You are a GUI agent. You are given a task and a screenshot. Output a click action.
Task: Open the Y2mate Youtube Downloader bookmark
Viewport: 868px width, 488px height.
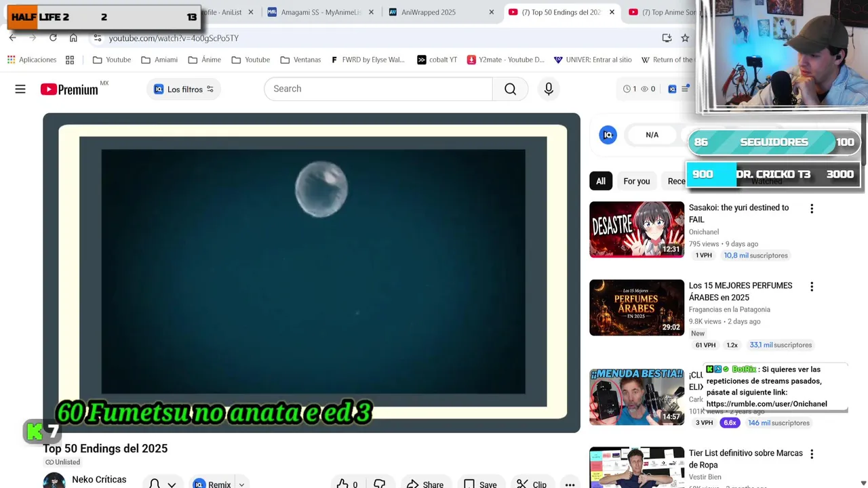click(505, 60)
